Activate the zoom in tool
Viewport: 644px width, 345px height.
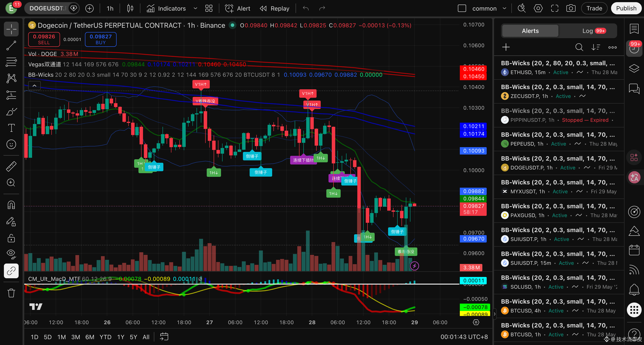click(11, 183)
